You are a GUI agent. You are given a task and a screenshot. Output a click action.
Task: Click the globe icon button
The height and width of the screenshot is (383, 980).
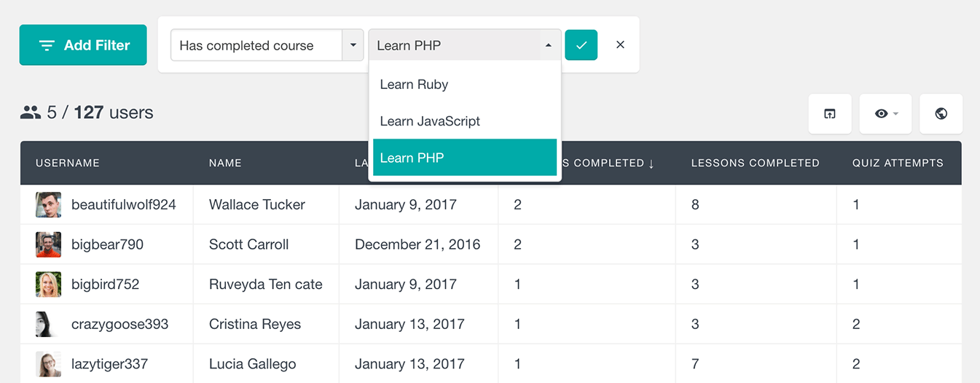(941, 114)
